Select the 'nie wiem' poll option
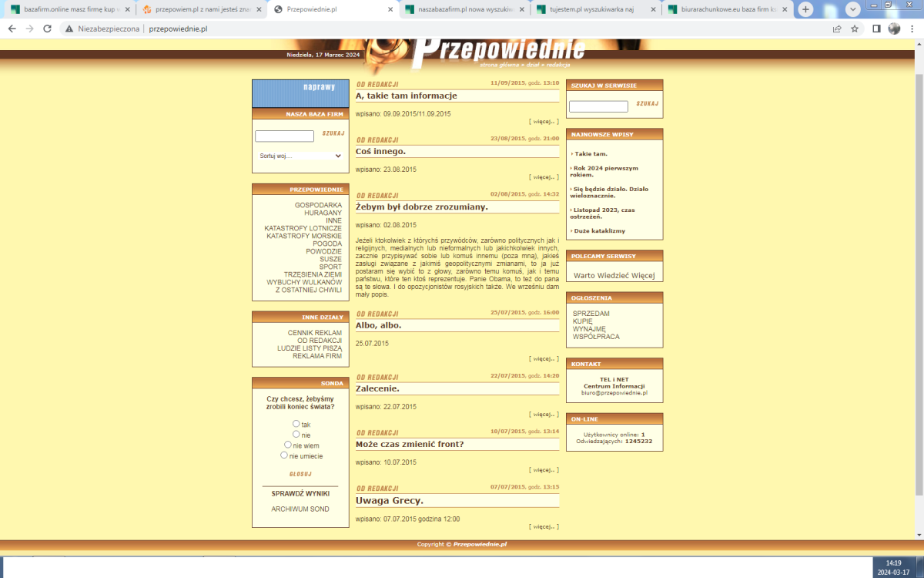Image resolution: width=924 pixels, height=578 pixels. click(288, 445)
